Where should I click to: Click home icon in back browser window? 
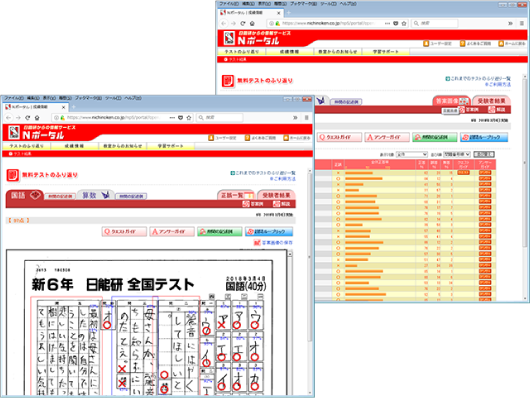252,23
